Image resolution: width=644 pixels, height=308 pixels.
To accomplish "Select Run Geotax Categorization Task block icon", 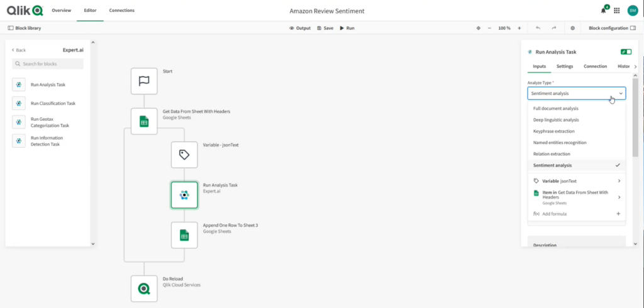I will 19,122.
